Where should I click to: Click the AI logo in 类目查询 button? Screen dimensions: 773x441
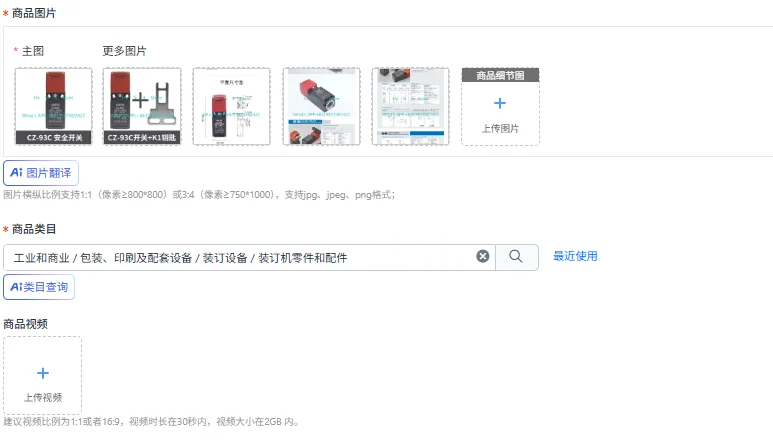click(16, 287)
